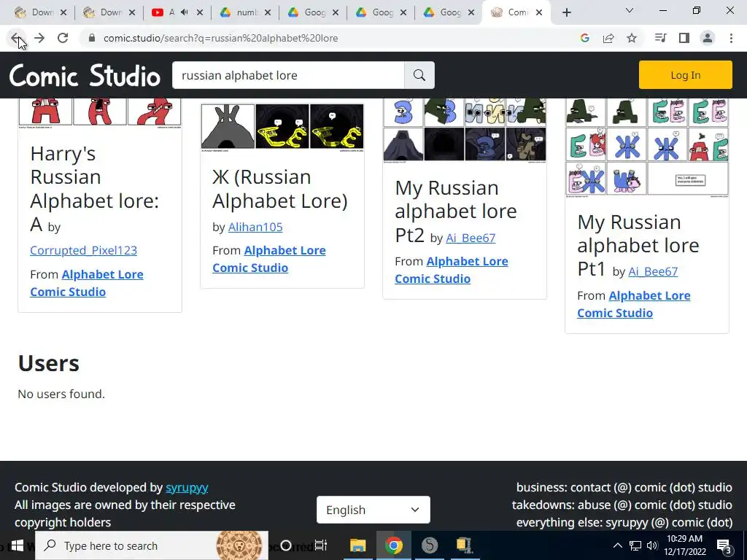Open the taskbar clock showing 10:29 AM
Screen dimensions: 747x560
pyautogui.click(x=686, y=545)
